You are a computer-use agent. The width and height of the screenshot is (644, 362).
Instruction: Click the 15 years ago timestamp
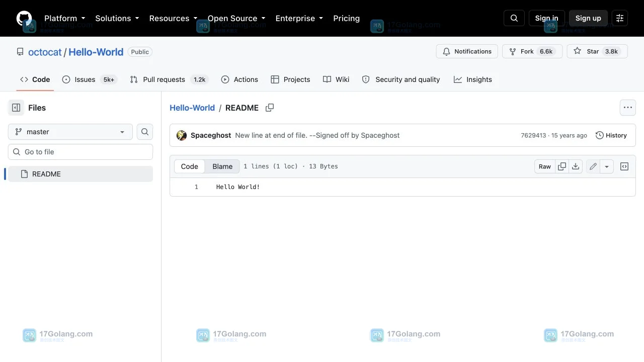click(569, 135)
